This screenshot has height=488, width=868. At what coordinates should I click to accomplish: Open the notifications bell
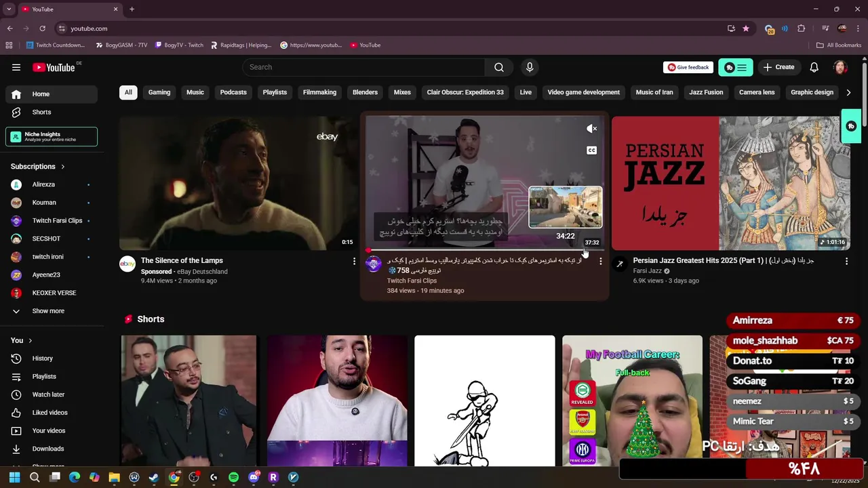(814, 67)
